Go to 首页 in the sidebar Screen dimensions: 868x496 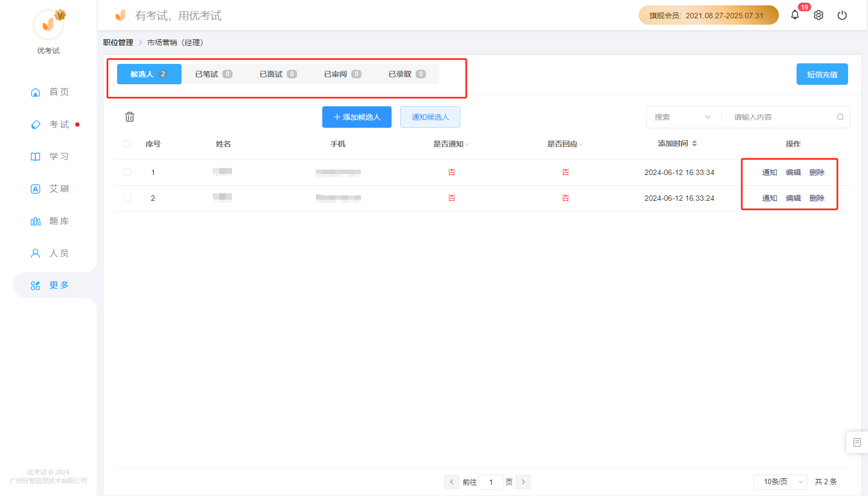tap(49, 92)
